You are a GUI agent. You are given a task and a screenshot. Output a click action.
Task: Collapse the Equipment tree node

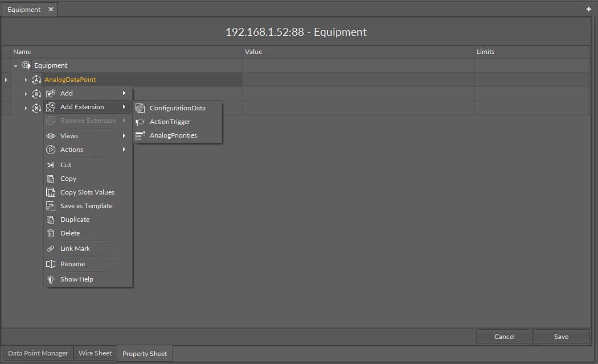tap(16, 66)
